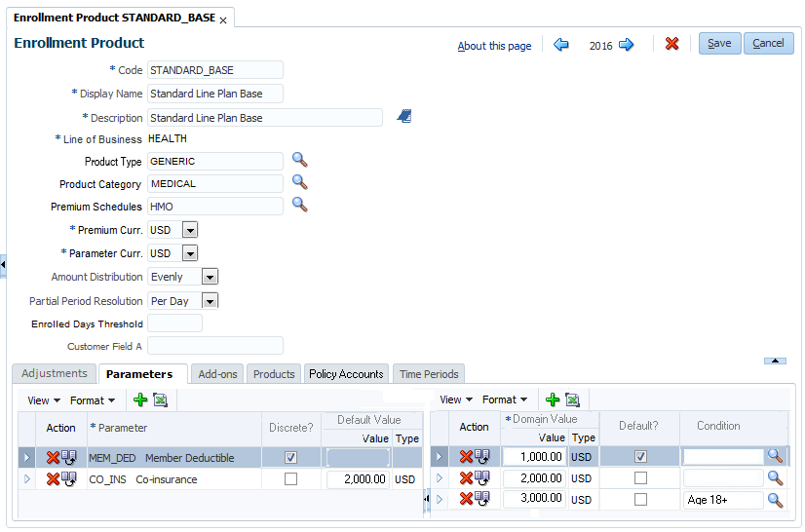Open the Partial Period Resolution dropdown
Screen dimensions: 805x532
tap(210, 301)
